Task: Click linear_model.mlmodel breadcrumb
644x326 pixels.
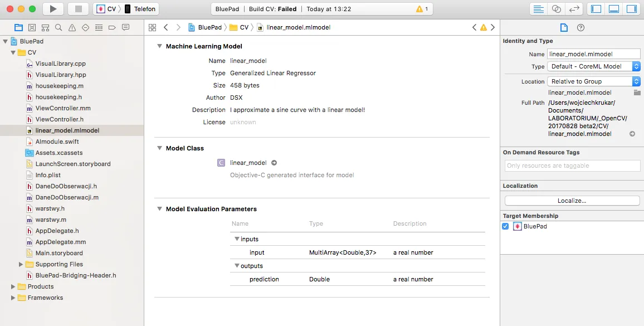Action: pos(294,27)
